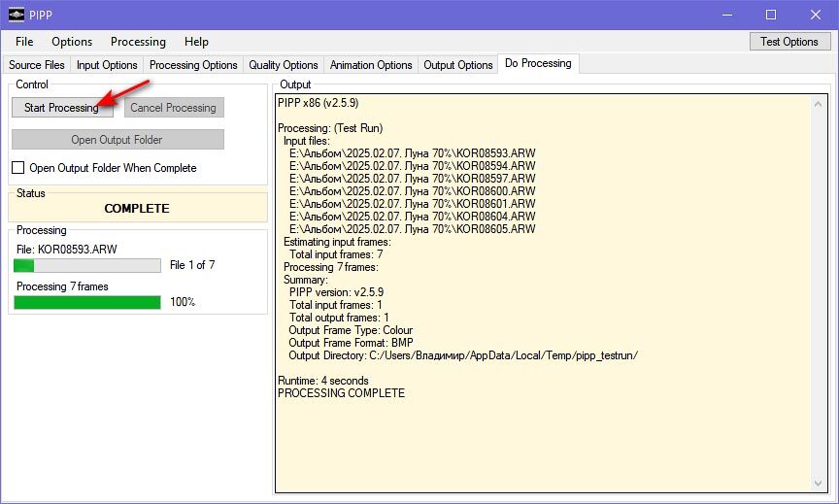Open the Options menu
The image size is (839, 504).
pos(72,42)
